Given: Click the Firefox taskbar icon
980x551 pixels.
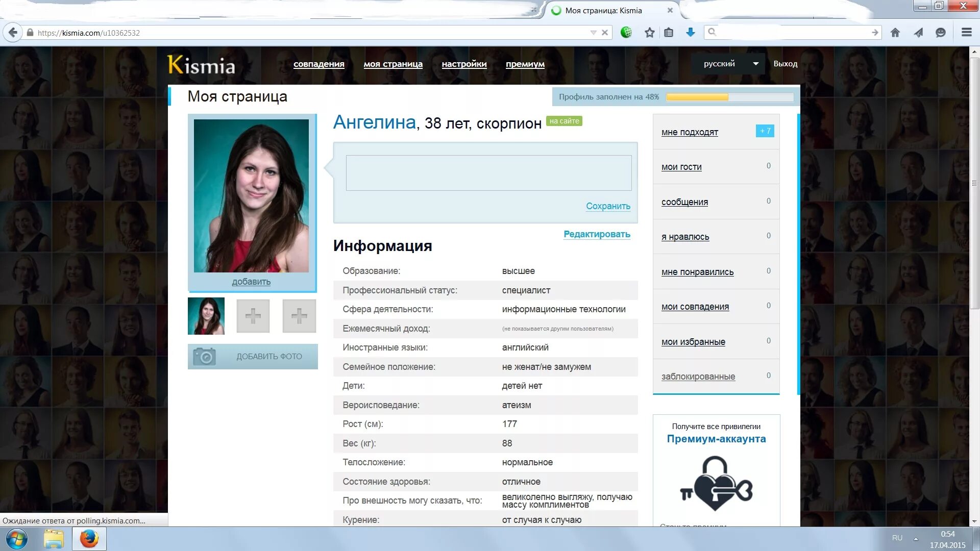Looking at the screenshot, I should coord(89,539).
